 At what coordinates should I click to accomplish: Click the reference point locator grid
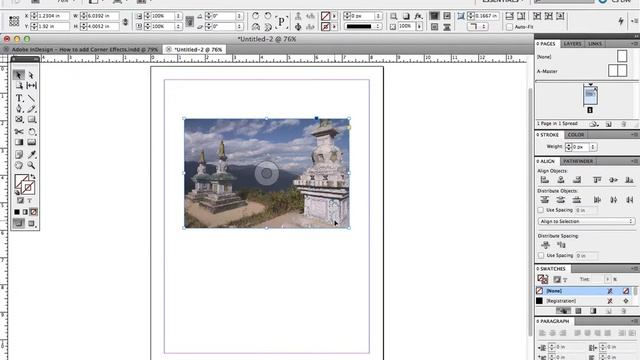14,21
